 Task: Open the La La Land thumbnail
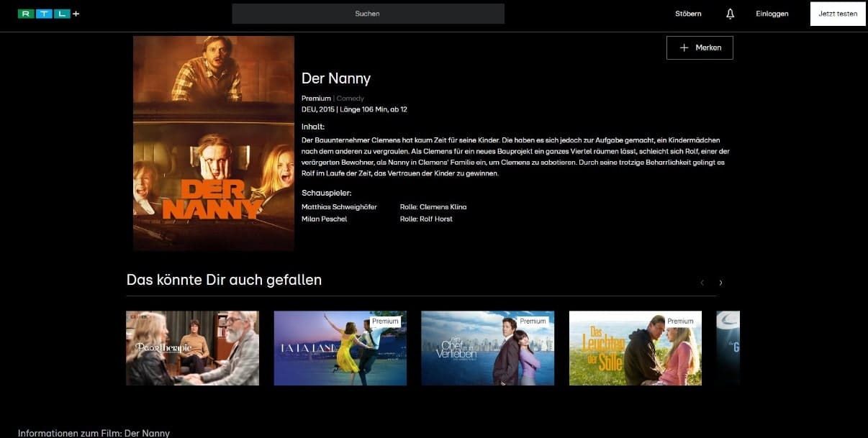(x=340, y=348)
